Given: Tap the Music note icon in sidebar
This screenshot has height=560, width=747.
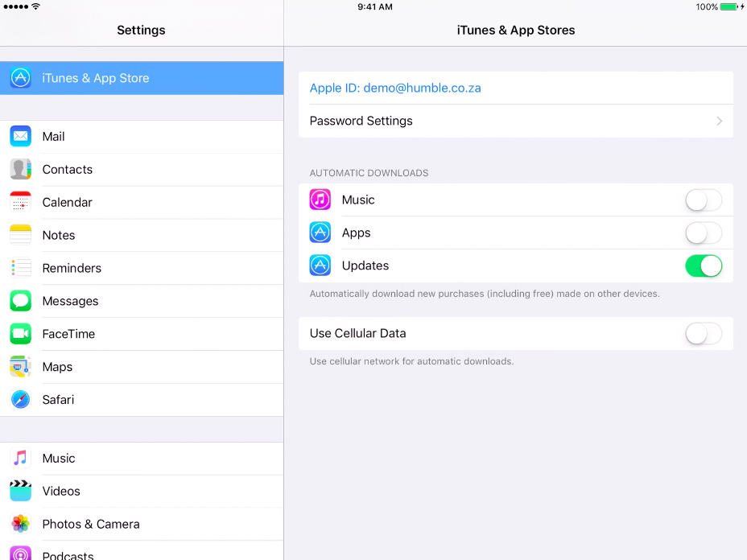Looking at the screenshot, I should (x=20, y=458).
